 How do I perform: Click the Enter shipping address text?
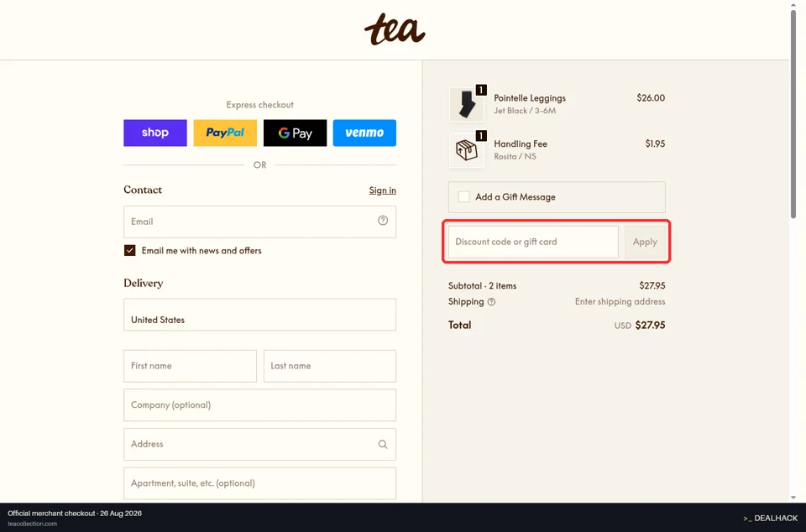click(620, 301)
